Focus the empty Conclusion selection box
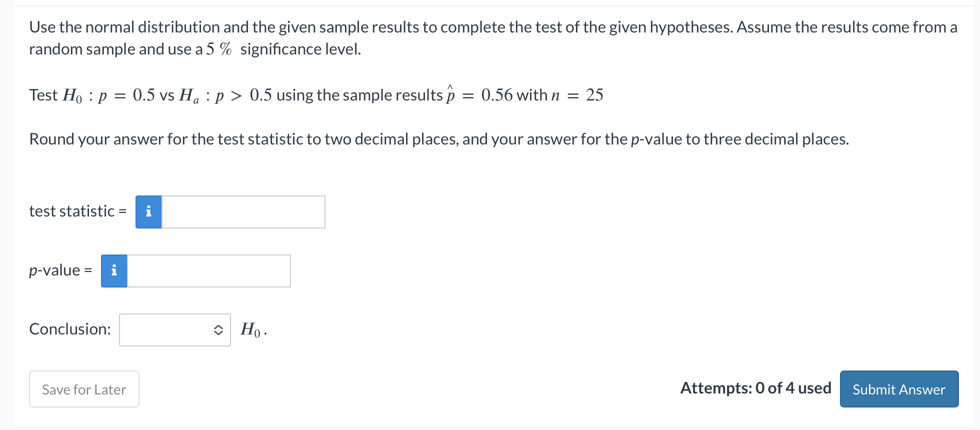Viewport: 980px width, 430px height. (174, 329)
